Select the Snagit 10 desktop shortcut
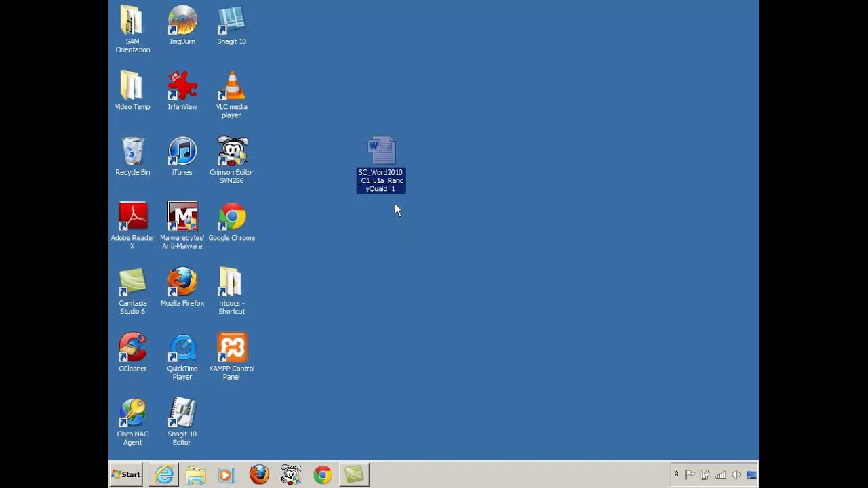The height and width of the screenshot is (488, 868). tap(231, 25)
